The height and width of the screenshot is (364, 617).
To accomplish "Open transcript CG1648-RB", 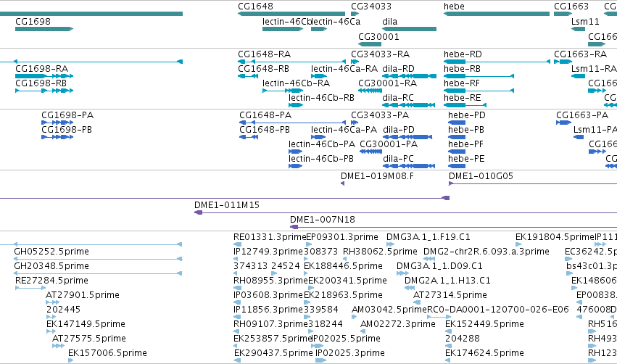I will (263, 68).
